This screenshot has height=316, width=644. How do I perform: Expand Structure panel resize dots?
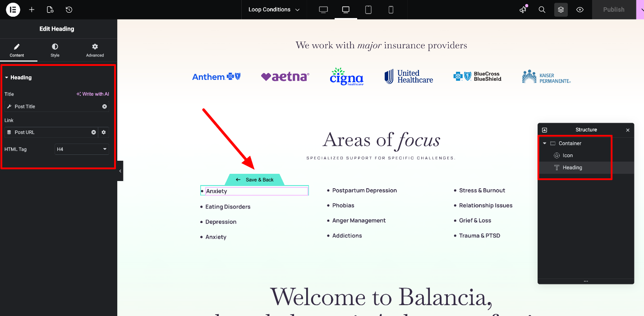(x=586, y=281)
